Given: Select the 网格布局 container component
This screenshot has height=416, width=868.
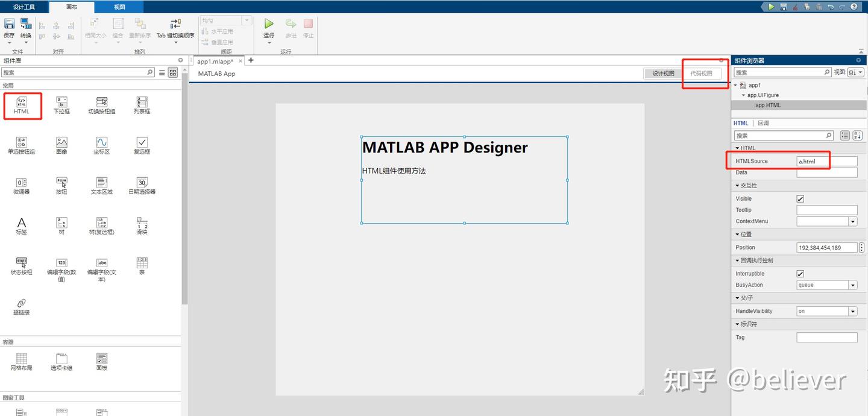Looking at the screenshot, I should tap(22, 361).
